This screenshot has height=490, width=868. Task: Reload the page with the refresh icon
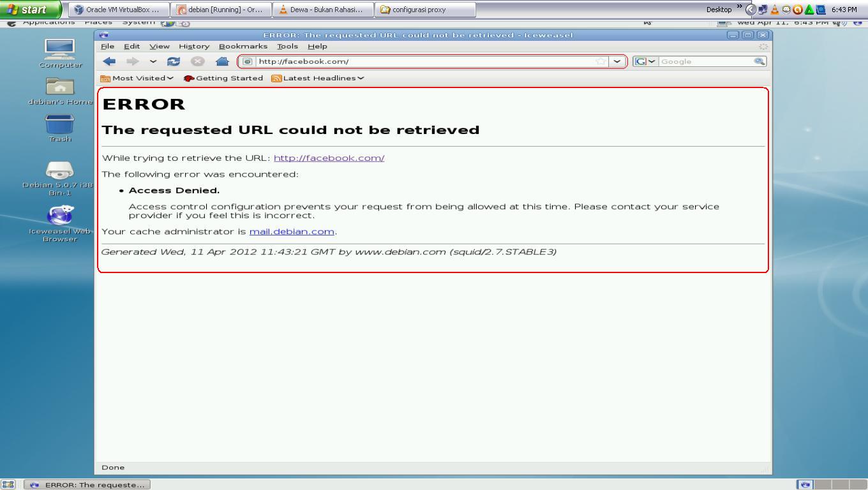(x=173, y=61)
